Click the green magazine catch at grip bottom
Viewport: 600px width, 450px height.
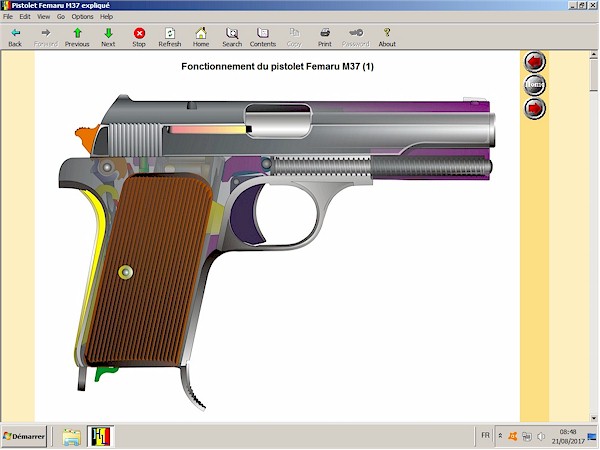[105, 373]
